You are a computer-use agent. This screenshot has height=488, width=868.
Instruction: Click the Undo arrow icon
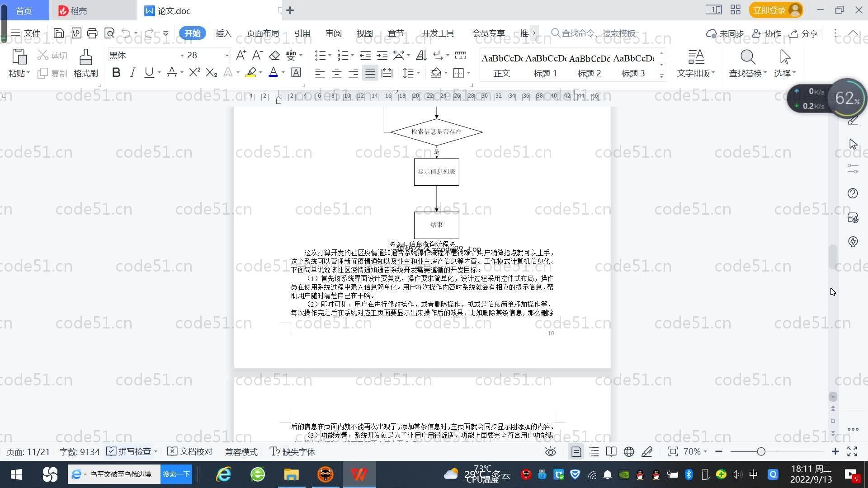[x=126, y=33]
